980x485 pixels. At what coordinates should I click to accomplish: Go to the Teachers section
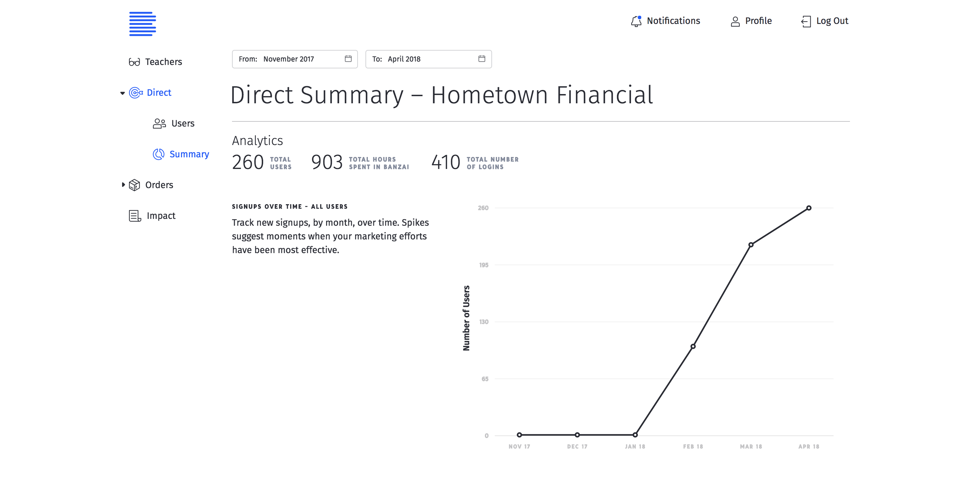(164, 62)
